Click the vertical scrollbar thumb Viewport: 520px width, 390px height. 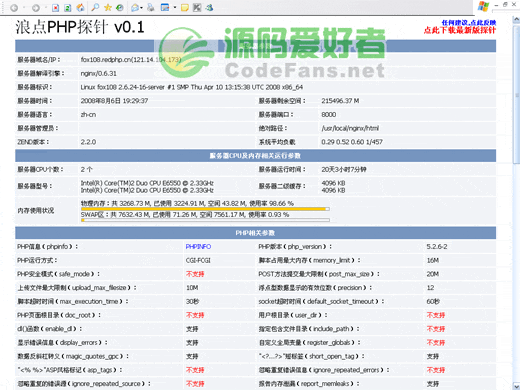click(x=516, y=94)
